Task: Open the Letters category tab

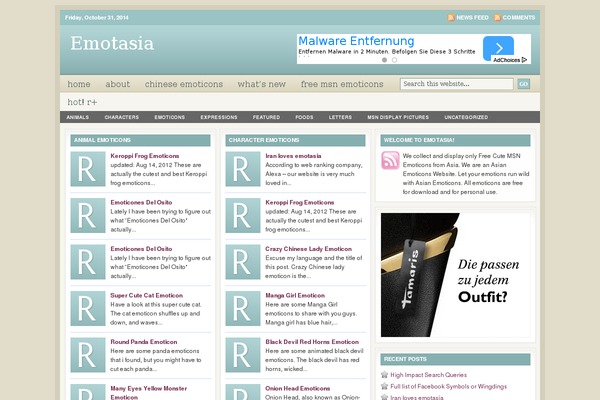Action: [340, 117]
